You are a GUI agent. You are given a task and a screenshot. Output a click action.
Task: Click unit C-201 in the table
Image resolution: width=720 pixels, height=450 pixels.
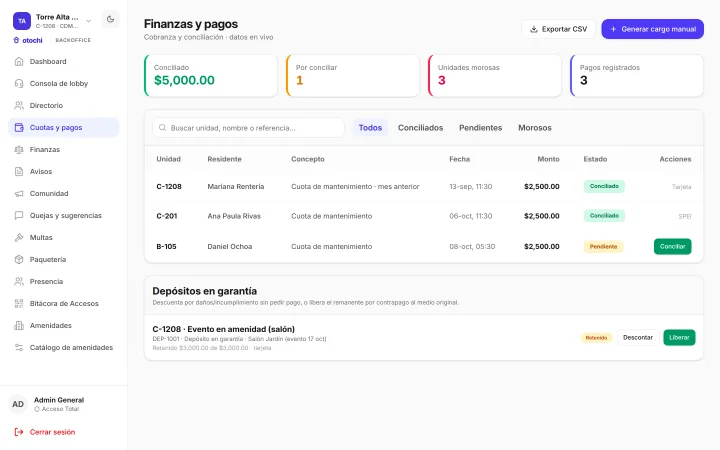[x=167, y=216]
